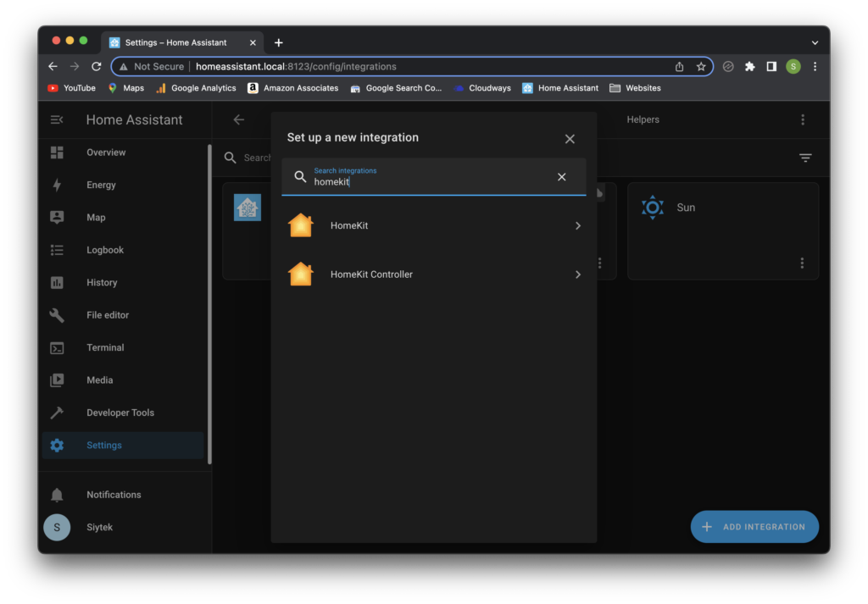The width and height of the screenshot is (868, 604).
Task: Select the HomeKit Controller text
Action: coord(371,274)
